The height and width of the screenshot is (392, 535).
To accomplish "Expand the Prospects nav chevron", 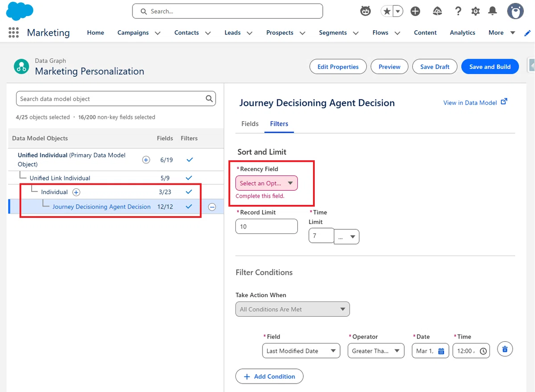I will tap(302, 33).
